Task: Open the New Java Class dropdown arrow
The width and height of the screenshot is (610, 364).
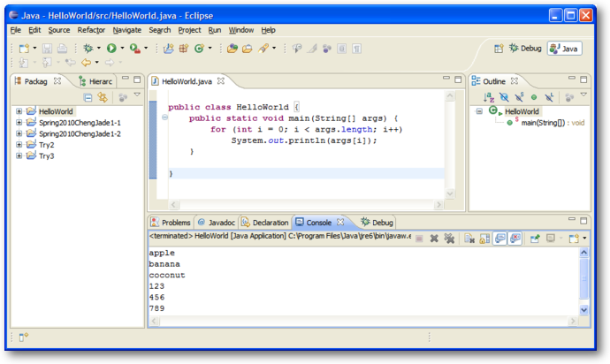Action: click(x=210, y=49)
